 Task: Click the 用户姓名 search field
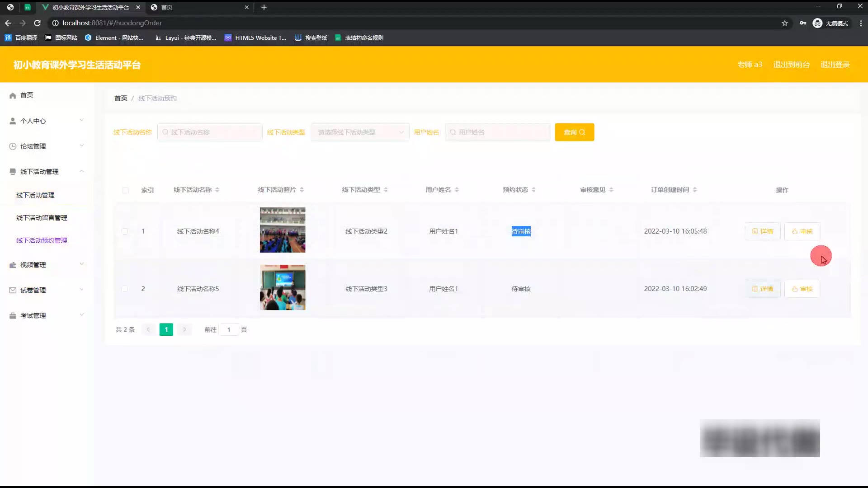coord(497,132)
